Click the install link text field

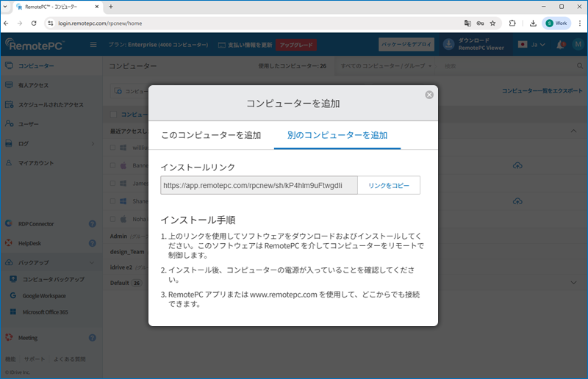coord(259,186)
